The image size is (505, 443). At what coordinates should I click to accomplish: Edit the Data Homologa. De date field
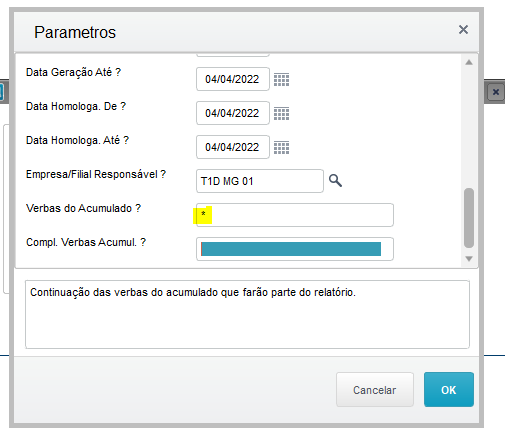tap(233, 113)
